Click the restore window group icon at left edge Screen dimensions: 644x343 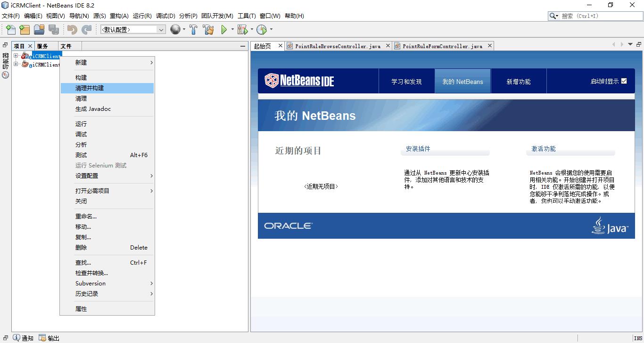click(x=5, y=45)
